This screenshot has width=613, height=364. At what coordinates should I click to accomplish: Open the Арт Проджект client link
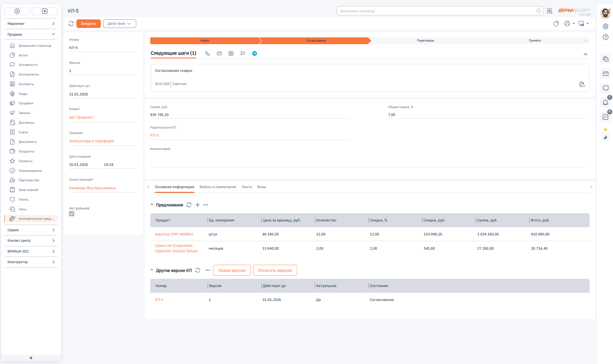[x=81, y=117]
